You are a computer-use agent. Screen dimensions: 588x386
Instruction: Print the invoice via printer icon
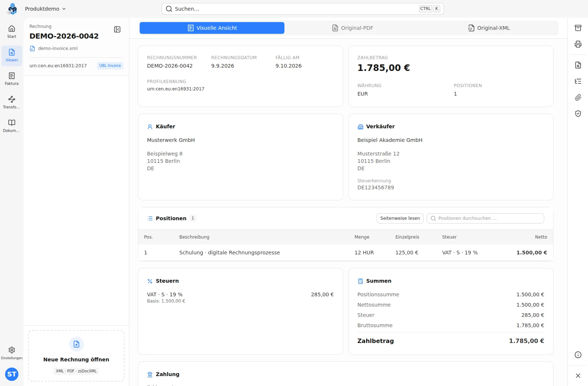pyautogui.click(x=578, y=44)
